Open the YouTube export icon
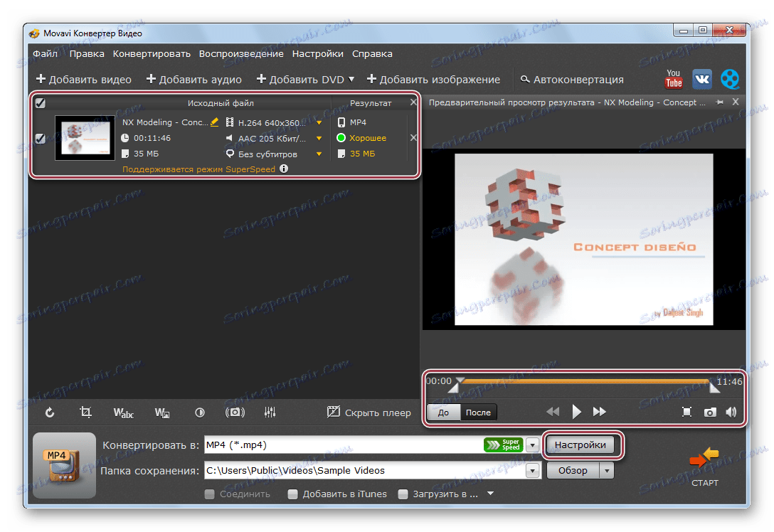Screen dimensions: 774x532 673,79
